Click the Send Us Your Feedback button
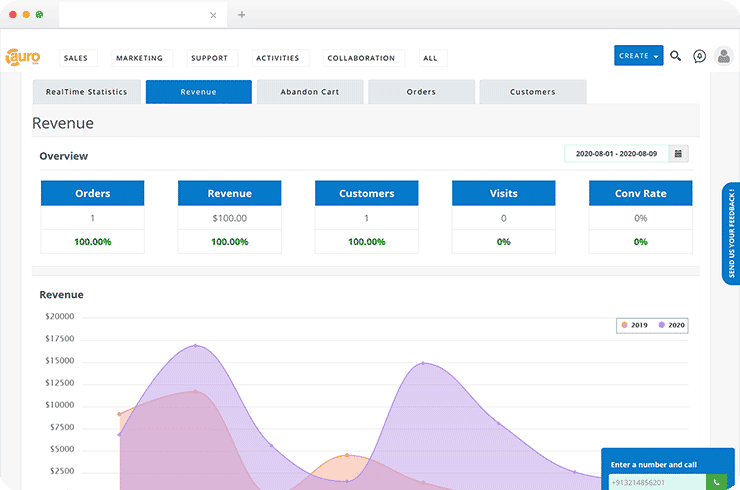 coord(730,234)
